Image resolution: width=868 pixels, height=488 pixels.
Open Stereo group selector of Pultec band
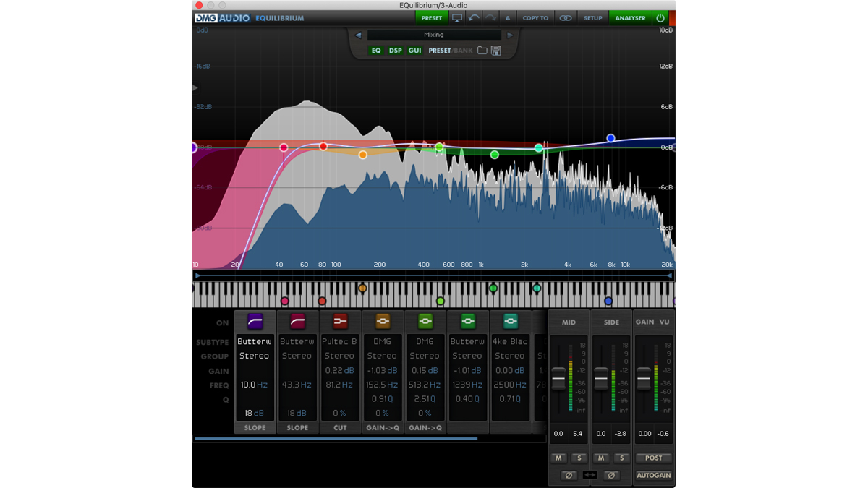339,356
